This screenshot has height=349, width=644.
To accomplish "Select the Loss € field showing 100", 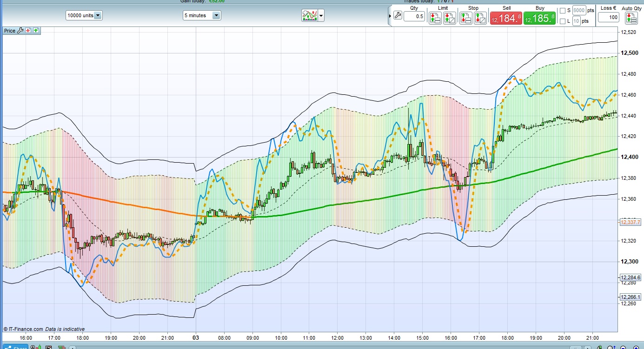I will [x=609, y=18].
